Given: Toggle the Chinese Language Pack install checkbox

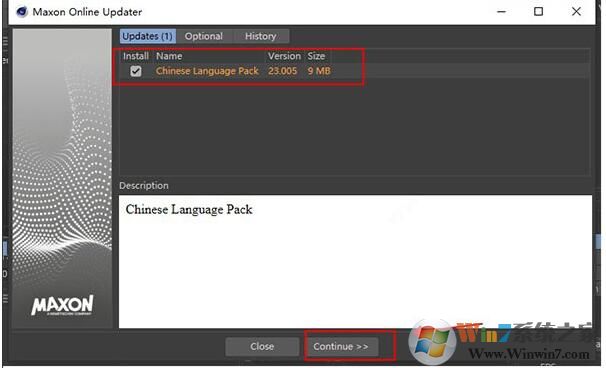Looking at the screenshot, I should pos(136,71).
